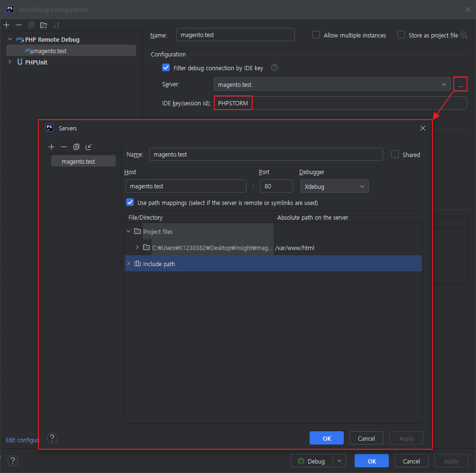Select the Include path row

click(x=273, y=264)
